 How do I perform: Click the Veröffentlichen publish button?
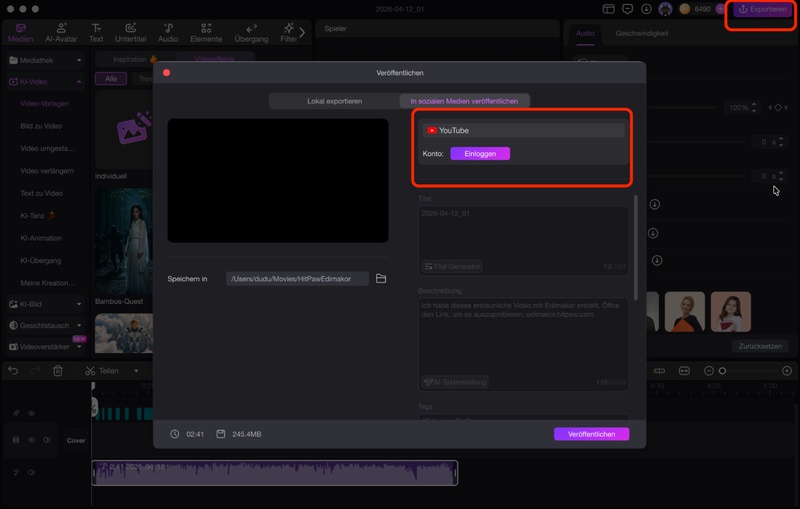591,434
